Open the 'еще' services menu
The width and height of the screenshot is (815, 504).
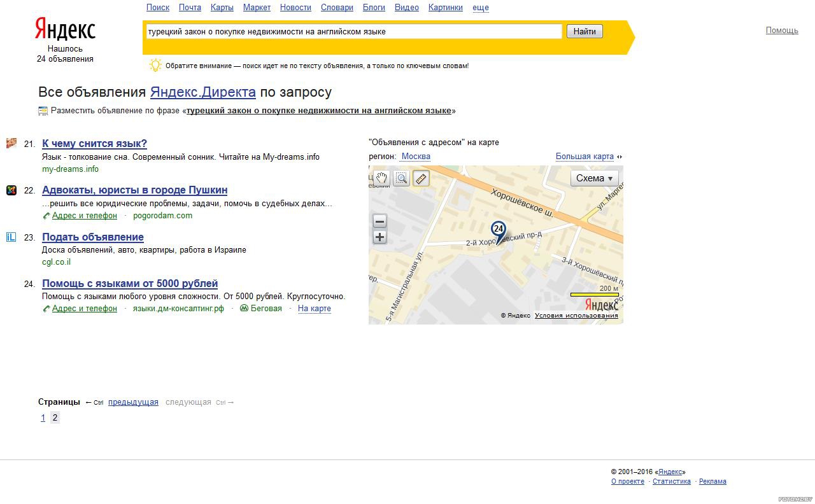tap(481, 8)
